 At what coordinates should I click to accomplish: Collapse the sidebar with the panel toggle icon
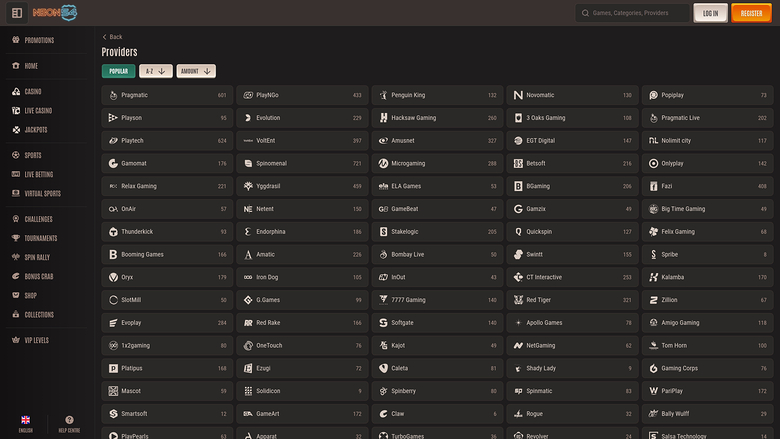16,12
